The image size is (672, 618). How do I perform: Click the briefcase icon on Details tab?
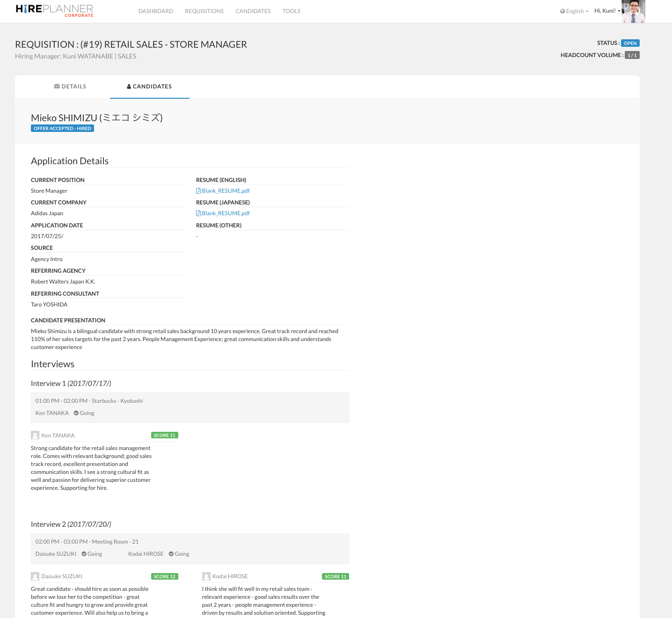click(57, 87)
